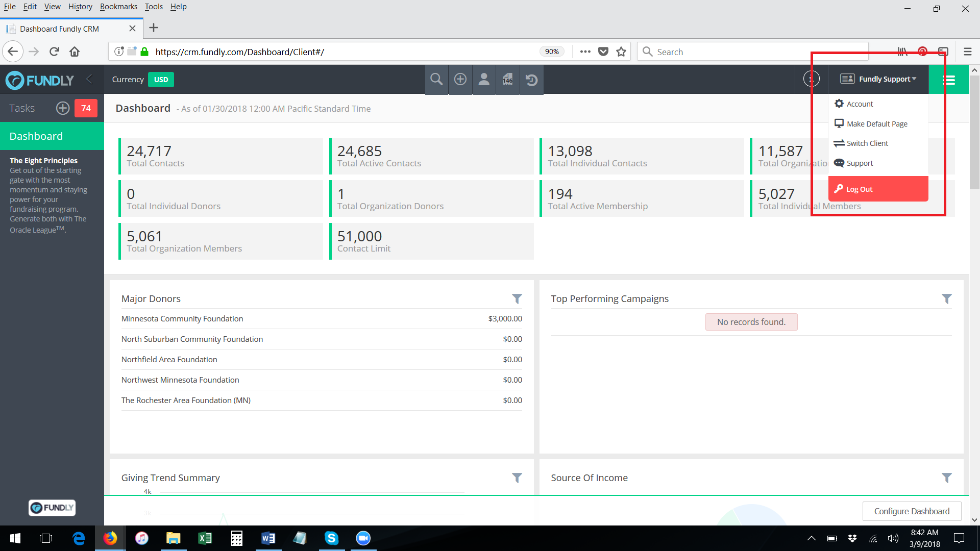Open Support from the user menu
Viewport: 980px width, 551px height.
point(853,163)
